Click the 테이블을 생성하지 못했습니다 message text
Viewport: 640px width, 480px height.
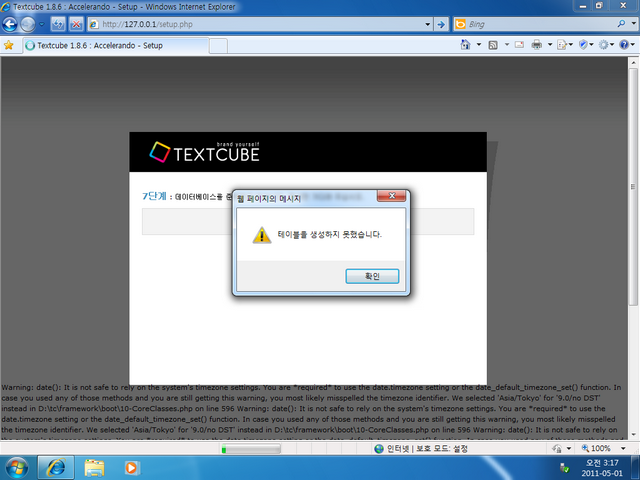330,235
